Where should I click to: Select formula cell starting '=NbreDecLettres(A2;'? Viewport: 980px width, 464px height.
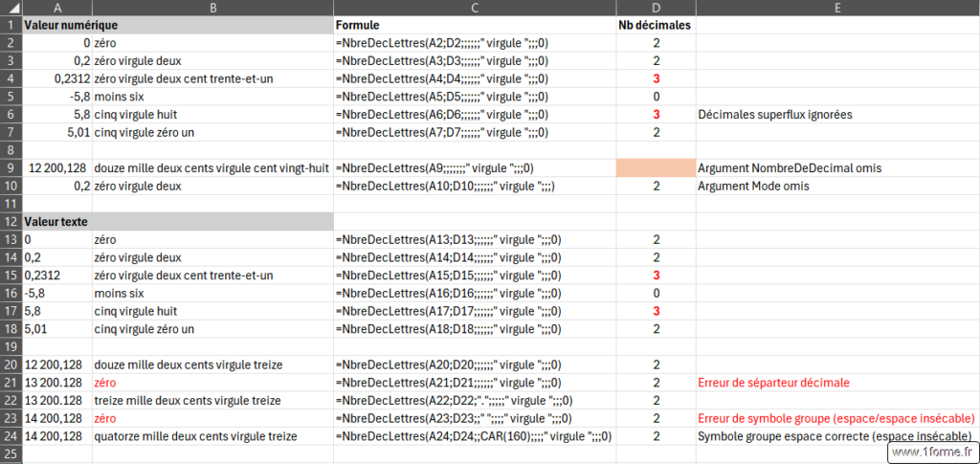[475, 44]
